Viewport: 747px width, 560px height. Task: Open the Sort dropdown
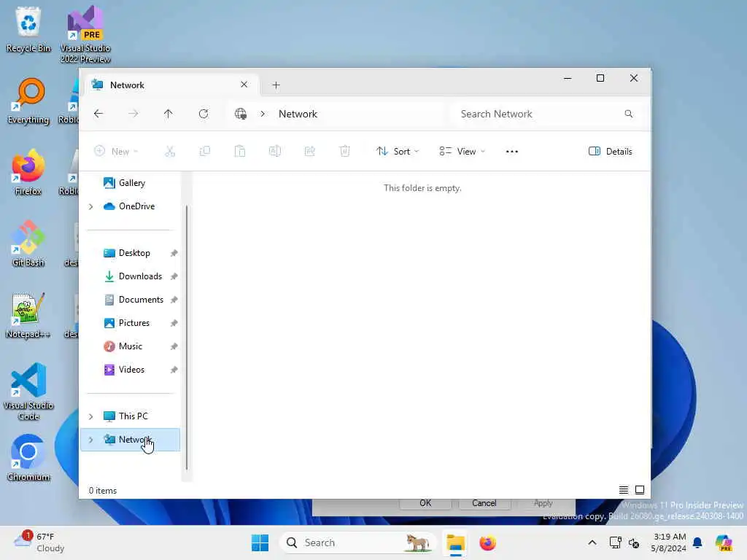398,152
